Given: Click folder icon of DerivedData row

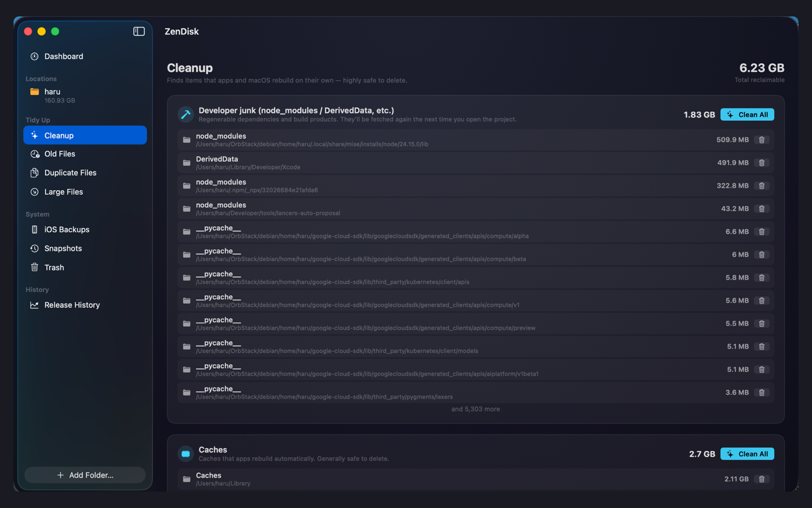Looking at the screenshot, I should pos(187,163).
